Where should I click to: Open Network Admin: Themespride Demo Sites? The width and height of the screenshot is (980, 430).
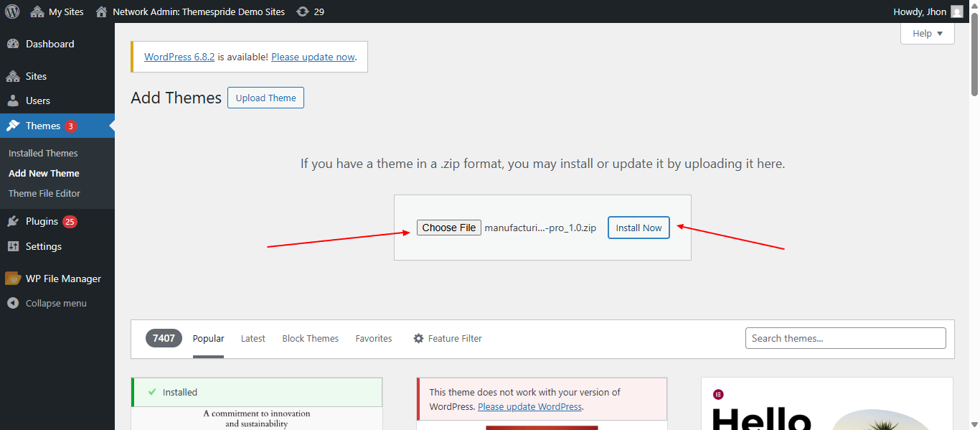tap(190, 11)
